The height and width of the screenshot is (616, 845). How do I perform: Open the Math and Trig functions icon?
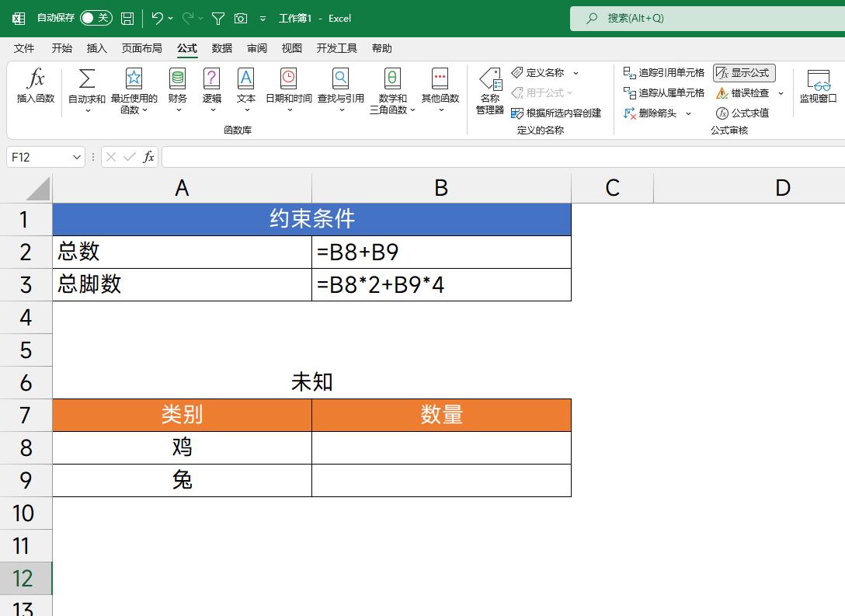point(392,78)
